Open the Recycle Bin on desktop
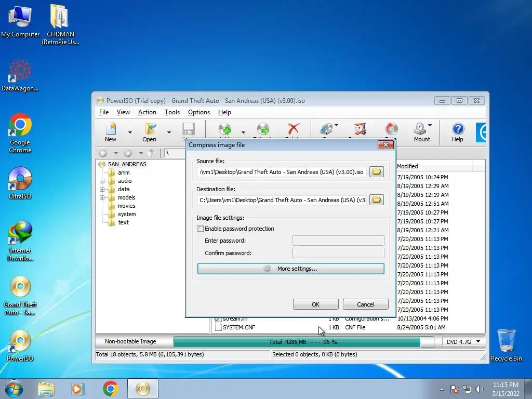Image resolution: width=532 pixels, height=399 pixels. 506,345
